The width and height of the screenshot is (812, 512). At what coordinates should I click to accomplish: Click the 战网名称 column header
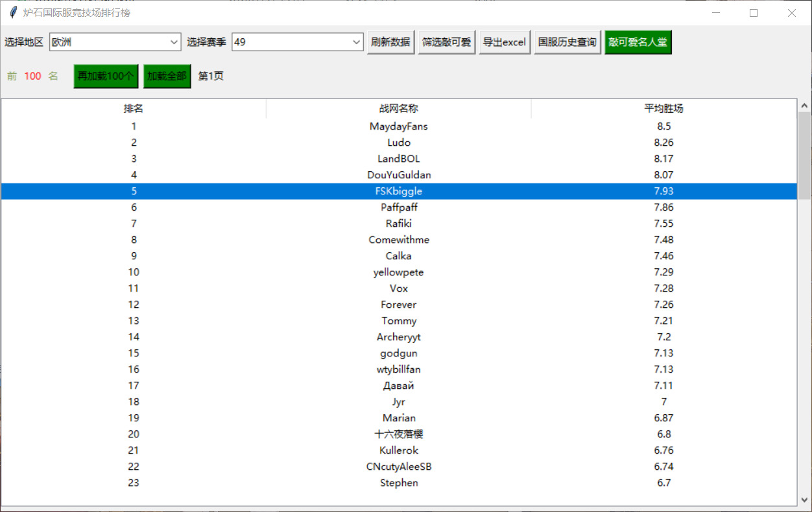399,109
